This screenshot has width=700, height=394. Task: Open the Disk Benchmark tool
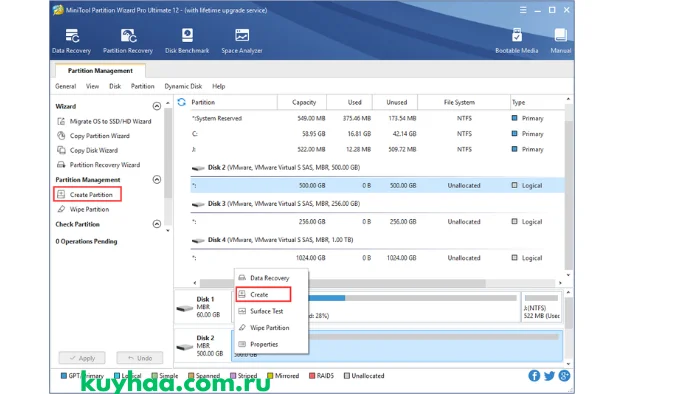tap(187, 41)
